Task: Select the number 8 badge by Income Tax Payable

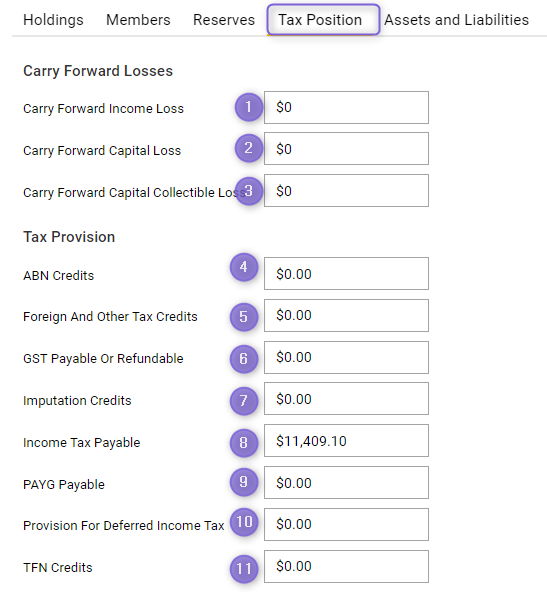Action: (x=244, y=443)
